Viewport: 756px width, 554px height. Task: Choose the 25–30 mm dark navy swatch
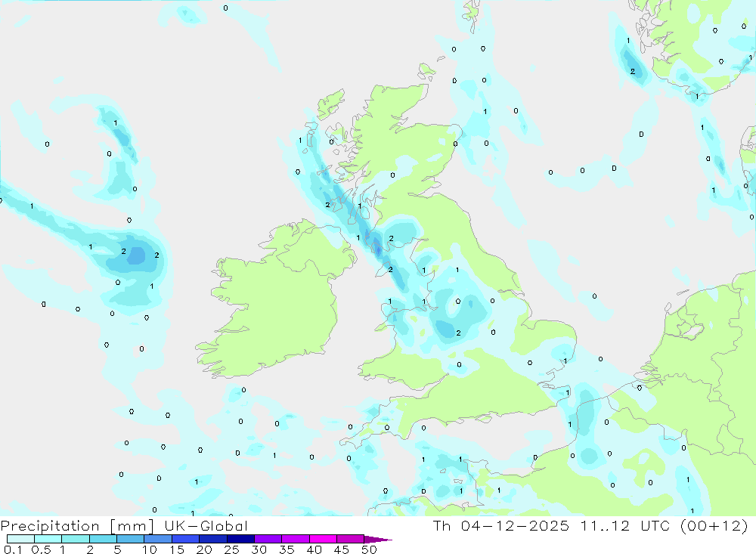click(x=240, y=539)
